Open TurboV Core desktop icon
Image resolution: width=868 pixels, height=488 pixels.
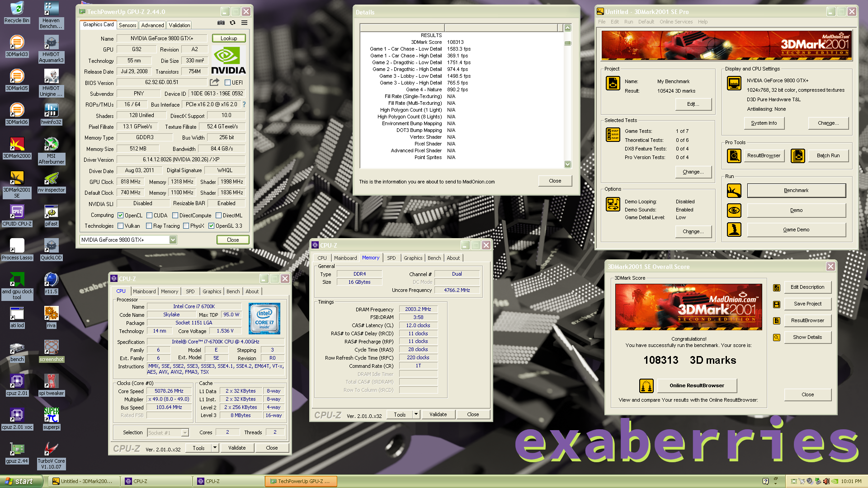point(51,456)
